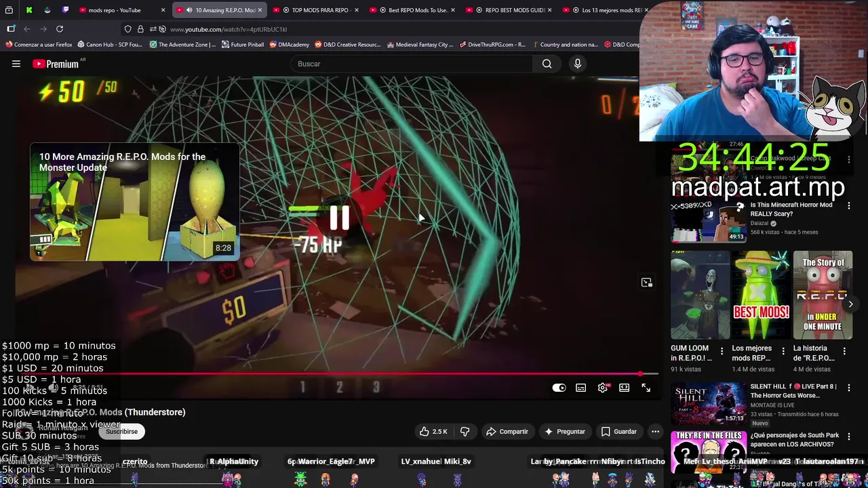This screenshot has width=868, height=488.
Task: Open the pinned Kick tab
Action: 29,10
